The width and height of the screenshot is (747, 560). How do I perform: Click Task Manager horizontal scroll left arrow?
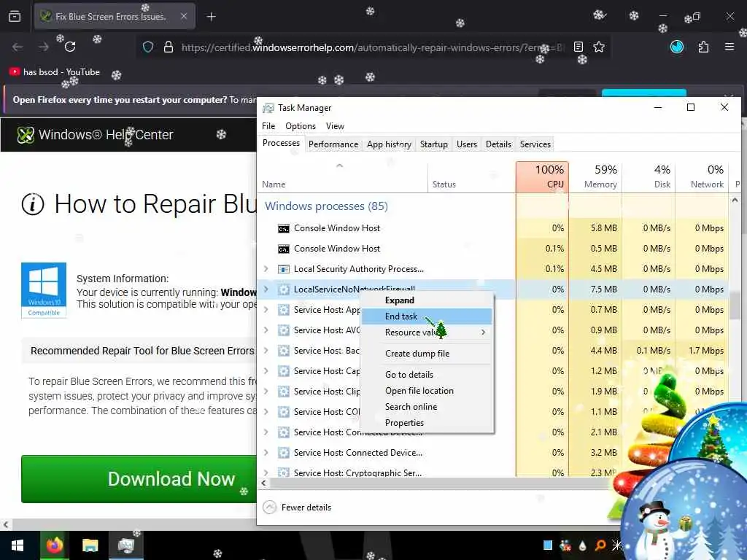[263, 483]
